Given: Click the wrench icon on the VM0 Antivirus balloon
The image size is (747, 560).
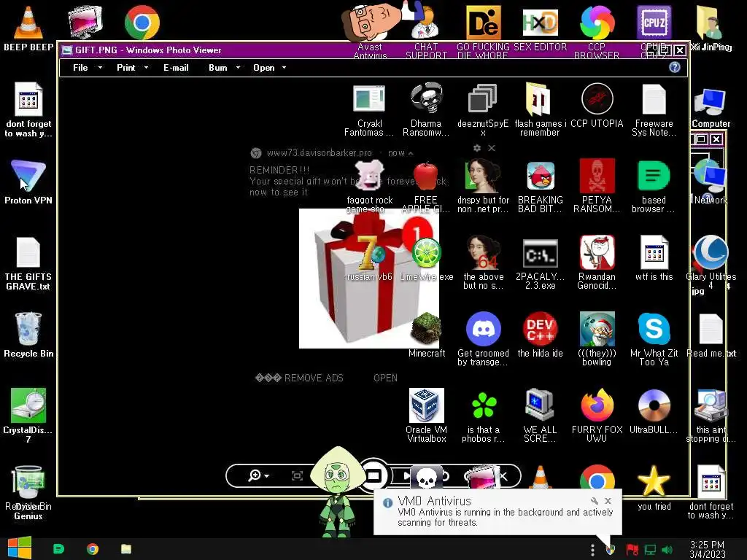Looking at the screenshot, I should click(x=594, y=500).
